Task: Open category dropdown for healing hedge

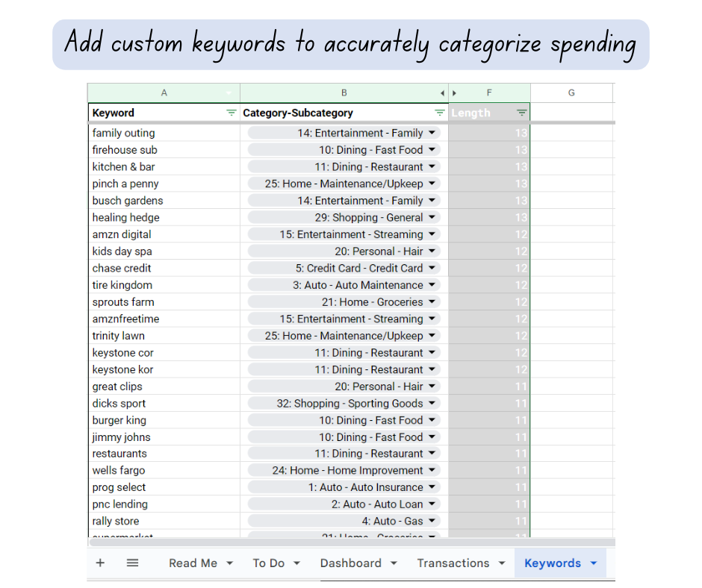Action: click(x=432, y=217)
